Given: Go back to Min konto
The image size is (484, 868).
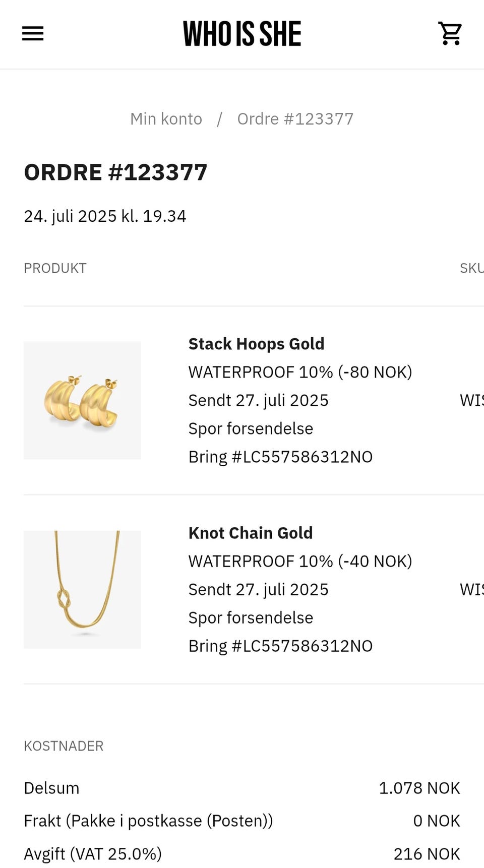Looking at the screenshot, I should 166,119.
